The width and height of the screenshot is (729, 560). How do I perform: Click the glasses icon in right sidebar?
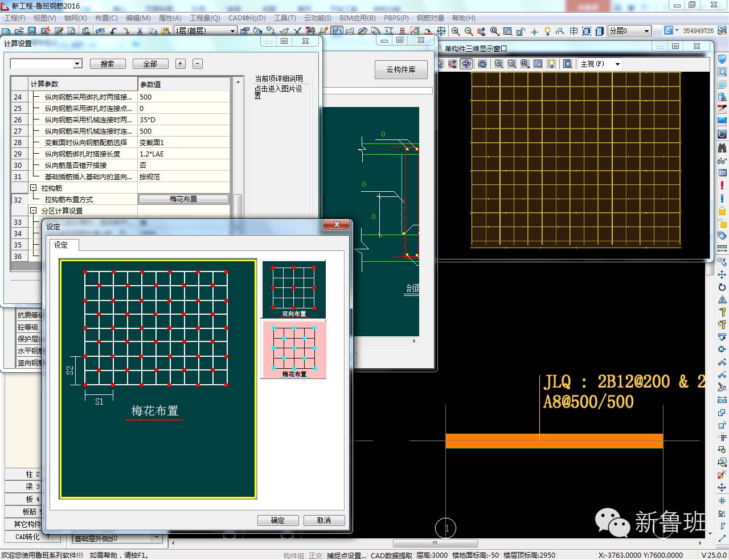(722, 160)
